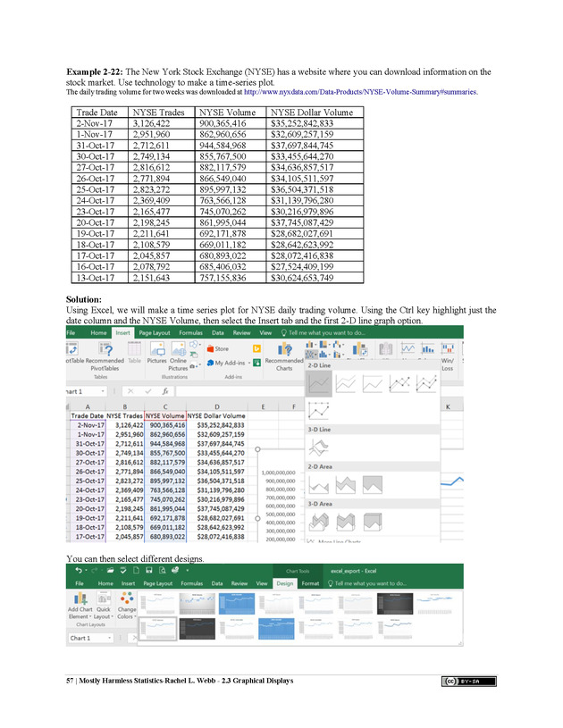Select the outlined current chart style thumbnail
The image size is (563, 728).
(x=157, y=628)
